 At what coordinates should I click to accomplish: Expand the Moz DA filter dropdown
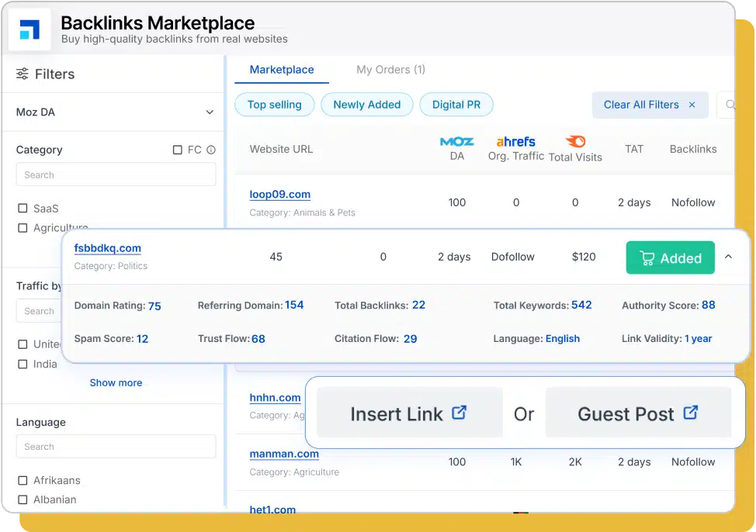[x=210, y=112]
